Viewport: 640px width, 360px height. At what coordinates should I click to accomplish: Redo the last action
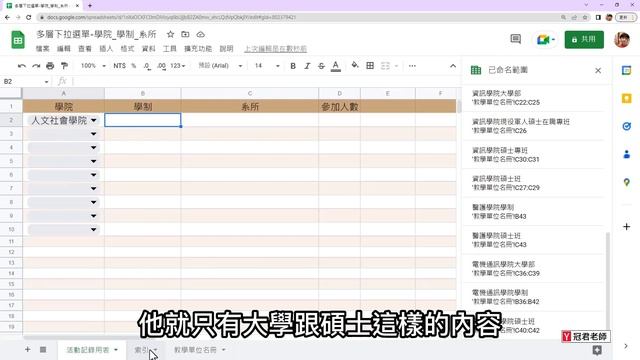36,66
